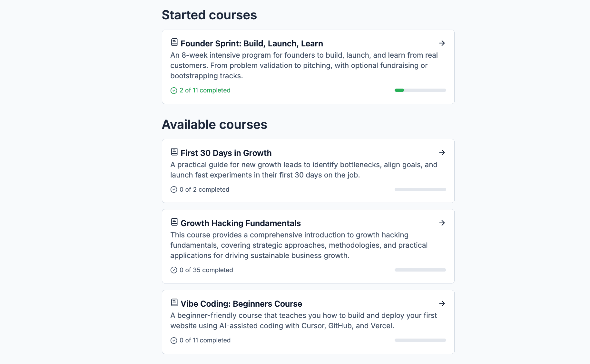590x364 pixels.
Task: Click the Available courses heading
Action: (214, 124)
